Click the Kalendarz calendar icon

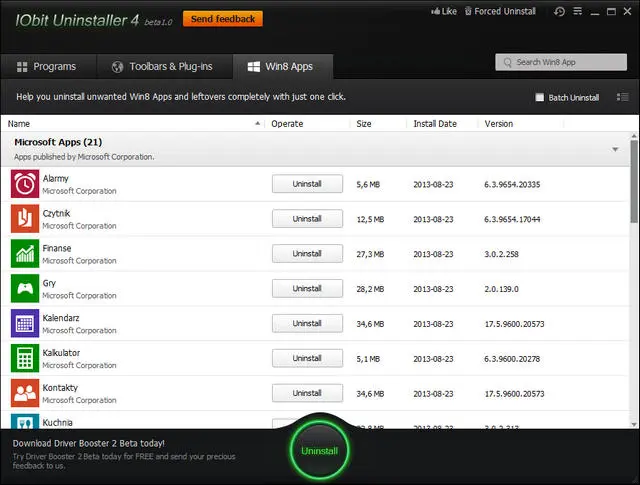point(25,323)
